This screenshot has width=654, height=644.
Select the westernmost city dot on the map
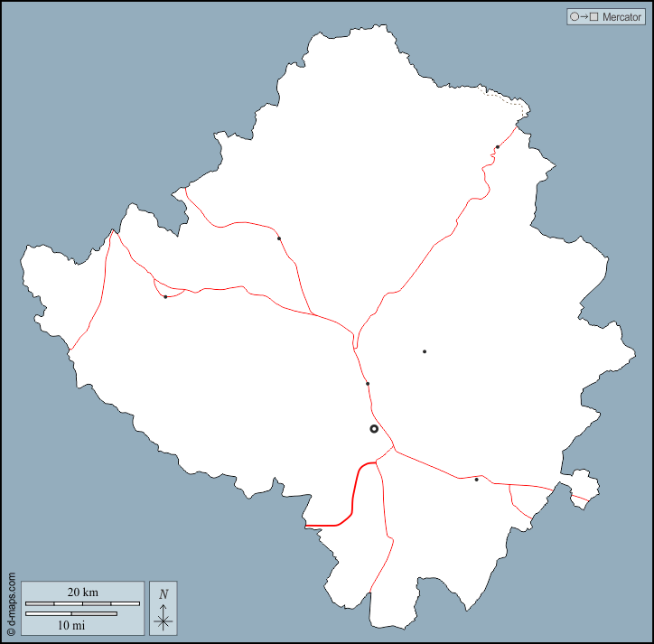pos(165,297)
